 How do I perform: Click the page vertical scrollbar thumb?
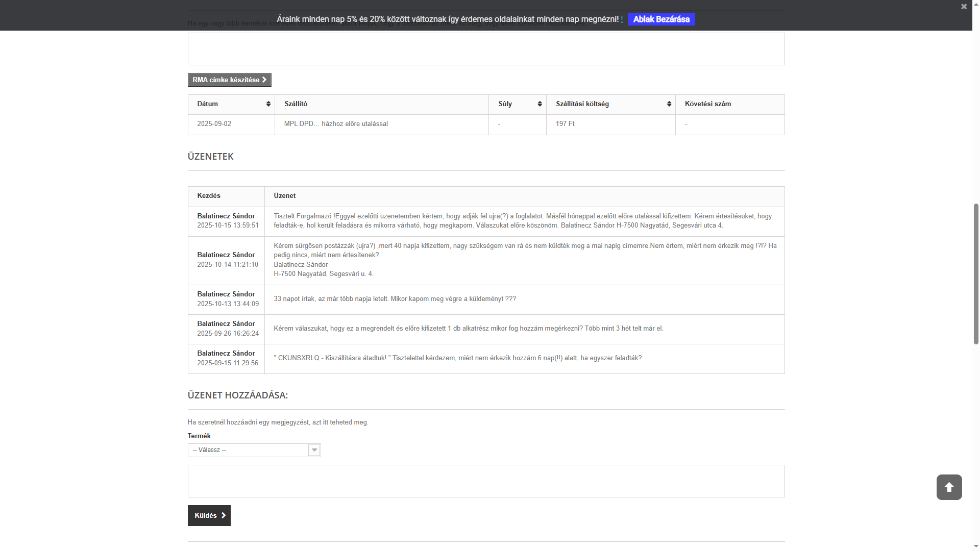976,274
